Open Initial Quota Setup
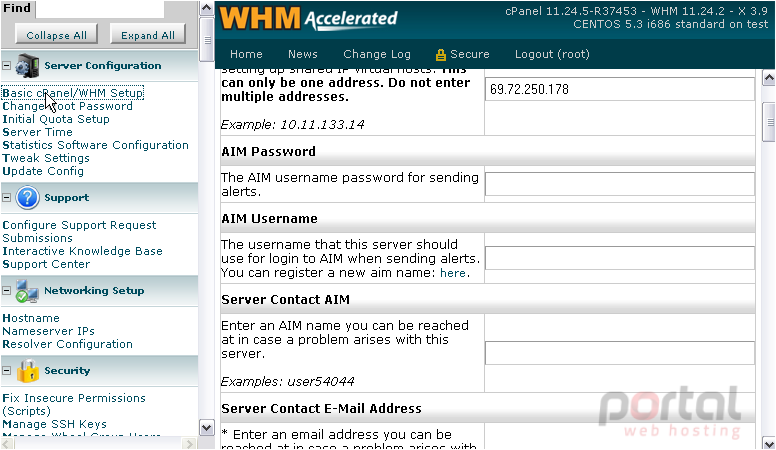 pyautogui.click(x=56, y=119)
